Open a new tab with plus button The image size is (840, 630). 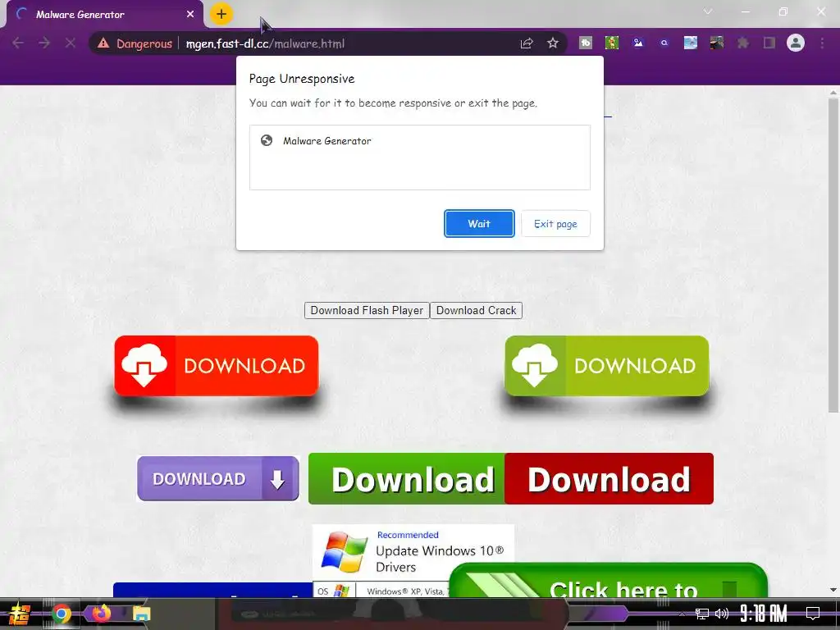click(x=221, y=14)
